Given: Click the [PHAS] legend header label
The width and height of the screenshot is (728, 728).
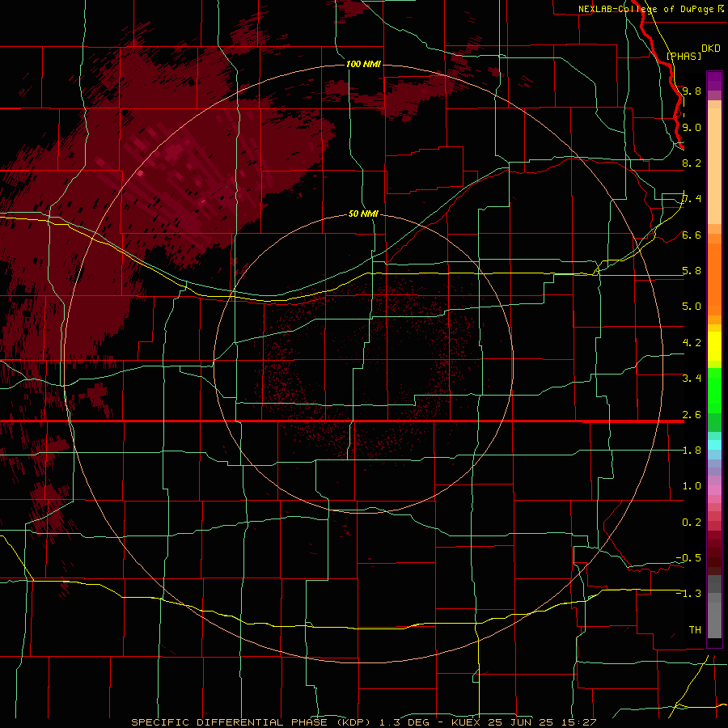Looking at the screenshot, I should tap(684, 56).
